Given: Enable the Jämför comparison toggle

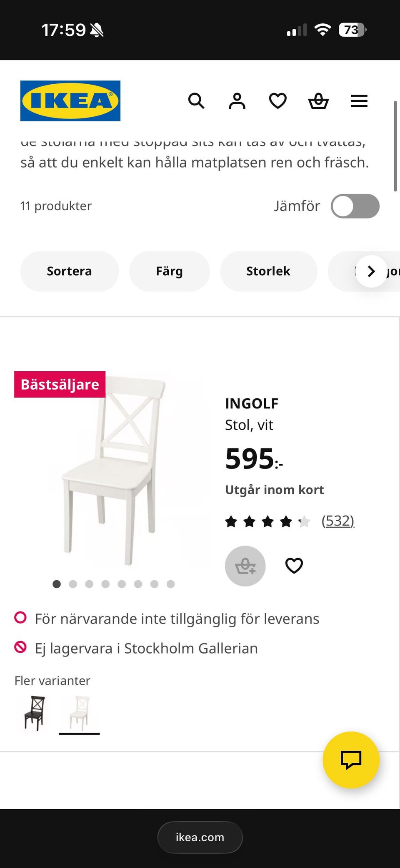Looking at the screenshot, I should [x=355, y=206].
